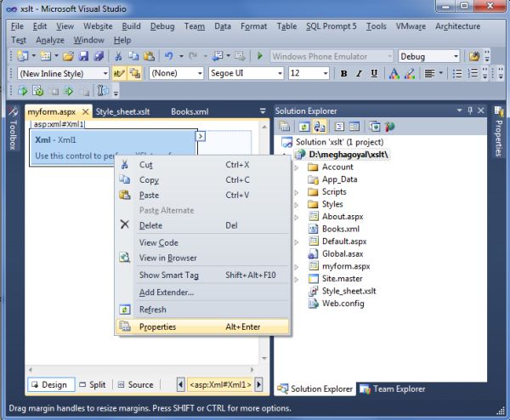Click the asp:Xml#Xml1 tag selector button

[220, 384]
